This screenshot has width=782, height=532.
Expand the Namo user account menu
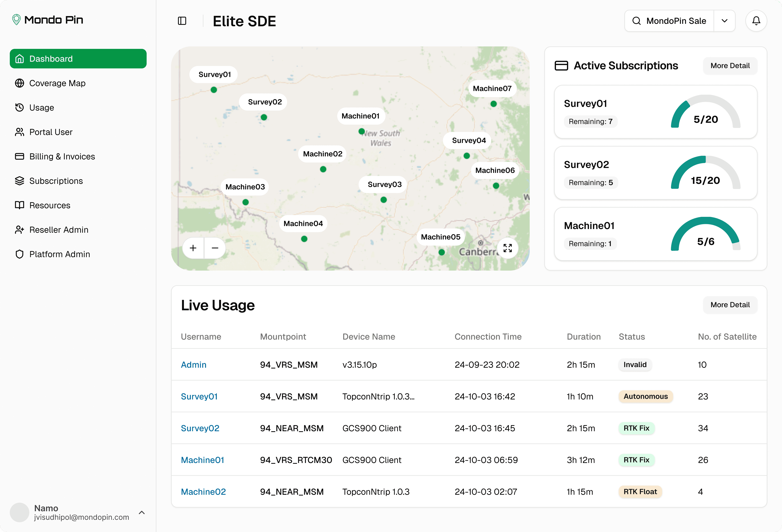tap(142, 512)
